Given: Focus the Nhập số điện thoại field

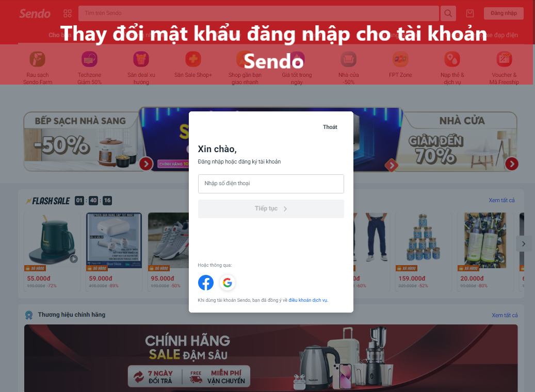Looking at the screenshot, I should pyautogui.click(x=271, y=184).
